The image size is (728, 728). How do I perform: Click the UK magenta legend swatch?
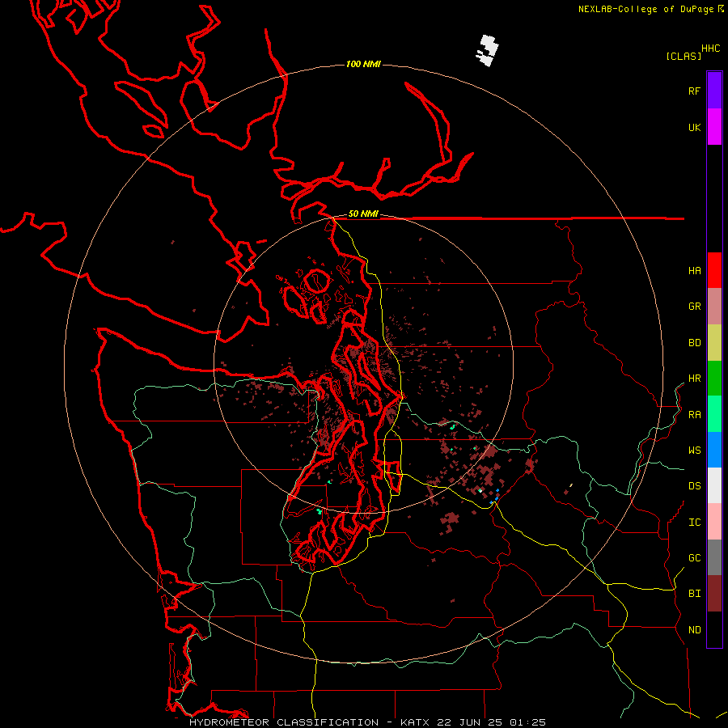click(x=714, y=127)
